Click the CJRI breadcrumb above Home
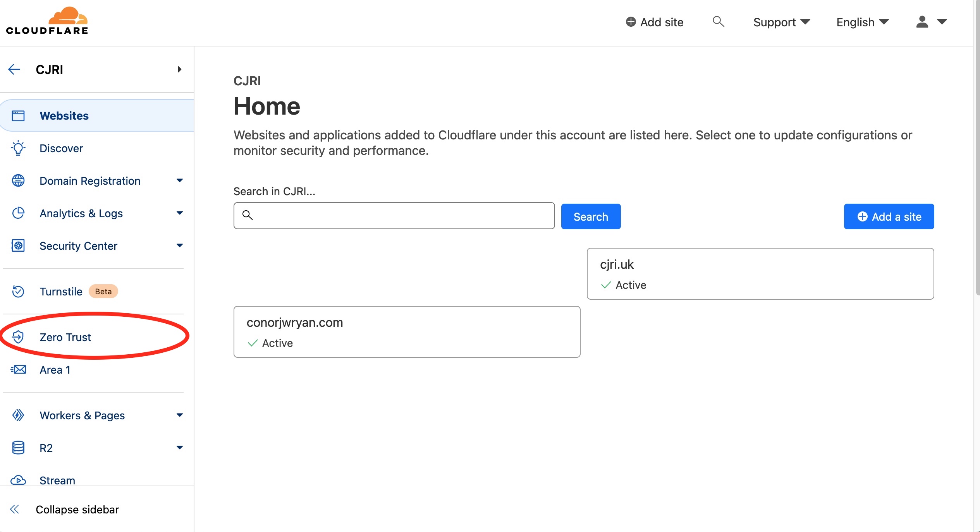 click(x=247, y=81)
